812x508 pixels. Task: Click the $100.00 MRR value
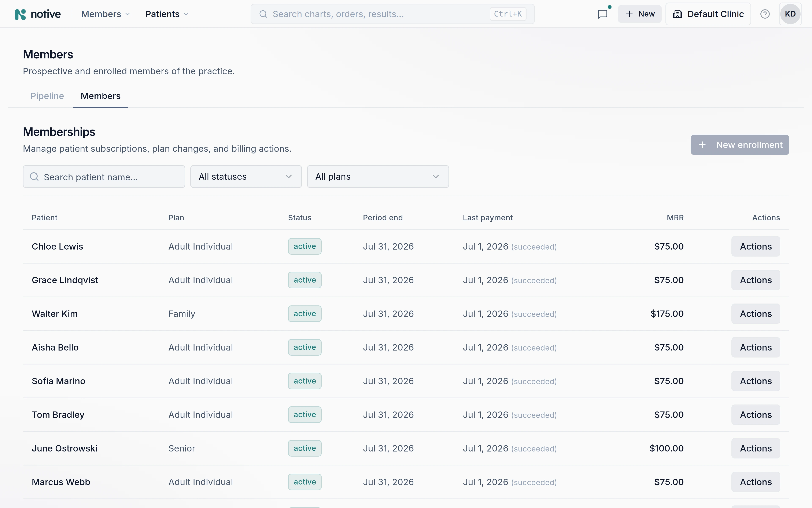pos(666,448)
